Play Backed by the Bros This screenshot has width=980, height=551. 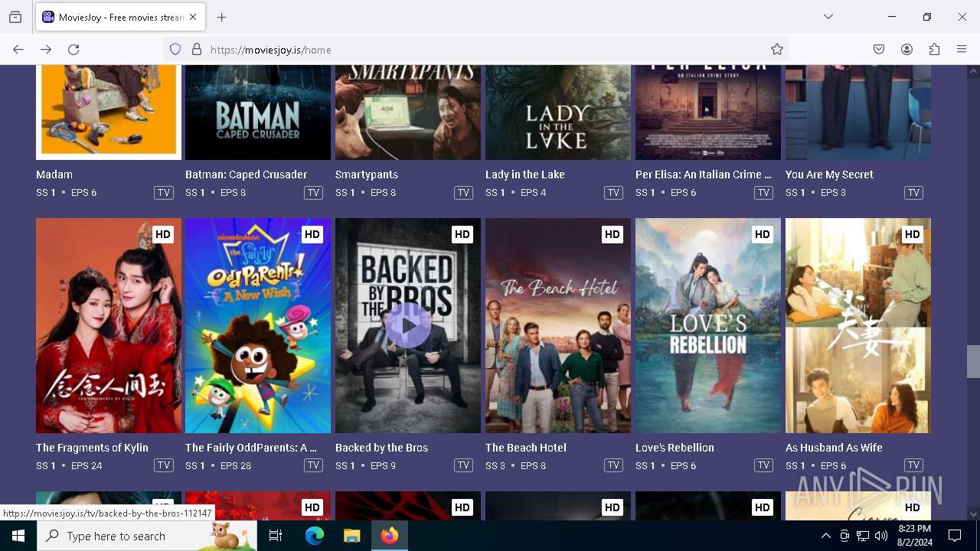(408, 325)
